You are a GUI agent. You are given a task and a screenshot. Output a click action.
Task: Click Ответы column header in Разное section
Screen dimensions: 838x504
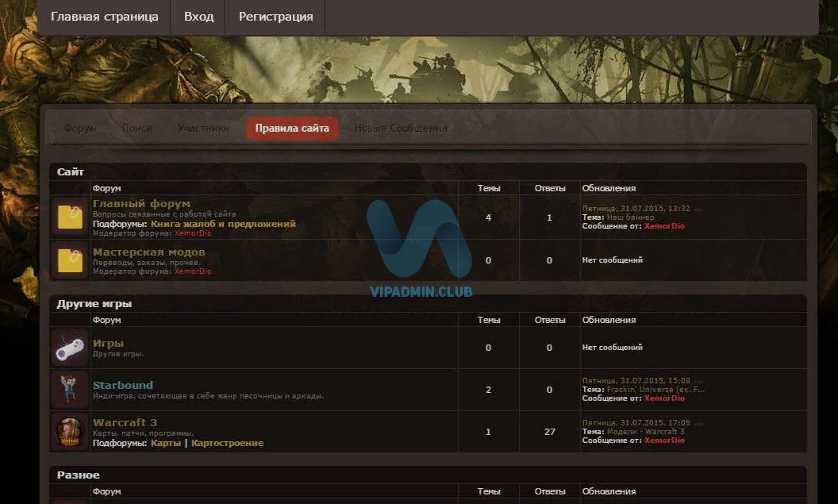coord(549,492)
